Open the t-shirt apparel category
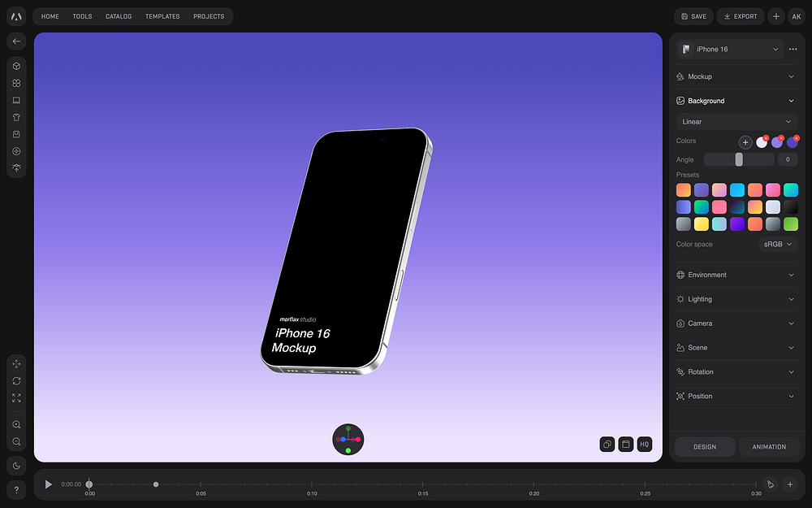The height and width of the screenshot is (508, 812). coord(16,117)
